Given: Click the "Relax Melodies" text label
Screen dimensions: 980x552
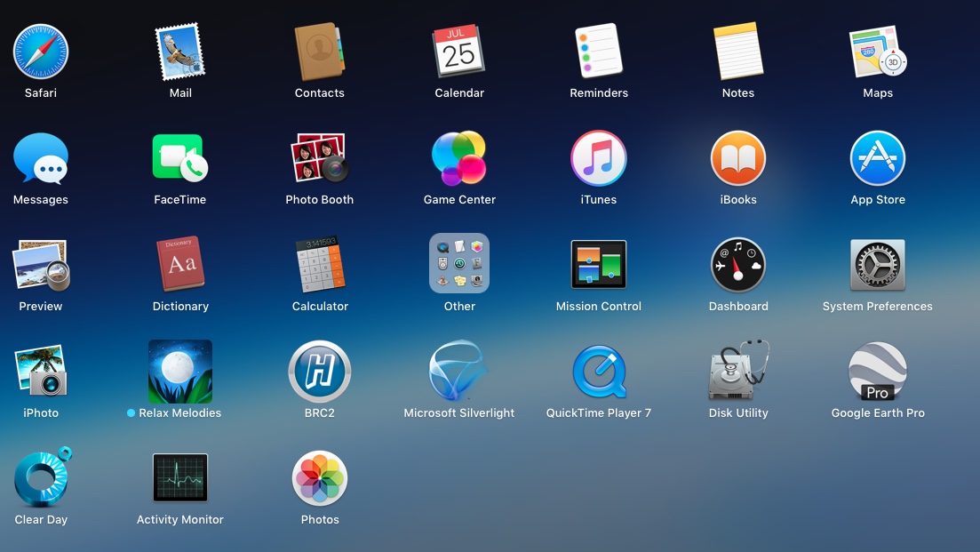Looking at the screenshot, I should [180, 413].
